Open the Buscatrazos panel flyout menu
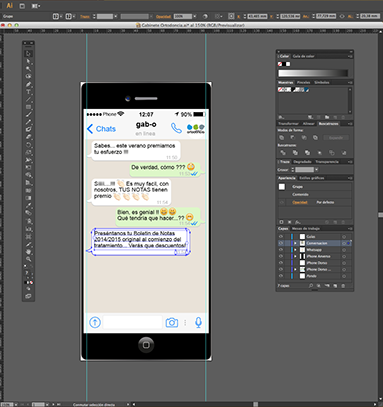The height and width of the screenshot is (407, 383). [350, 124]
